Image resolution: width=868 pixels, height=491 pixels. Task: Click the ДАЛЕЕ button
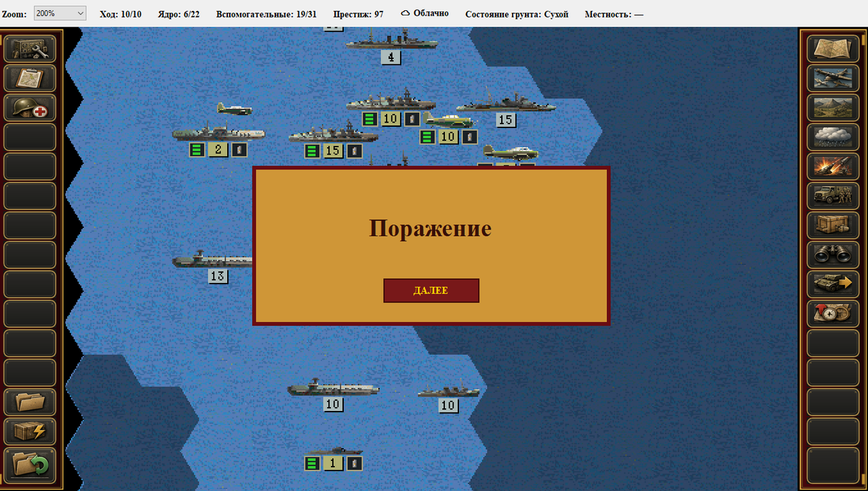coord(431,290)
